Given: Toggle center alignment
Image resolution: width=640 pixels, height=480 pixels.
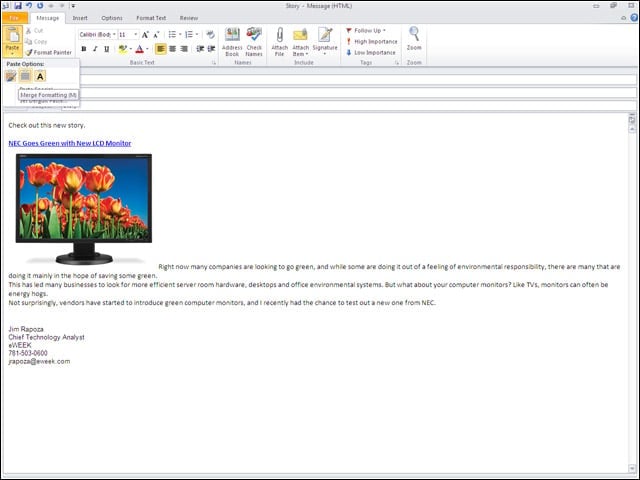Looking at the screenshot, I should tap(173, 49).
